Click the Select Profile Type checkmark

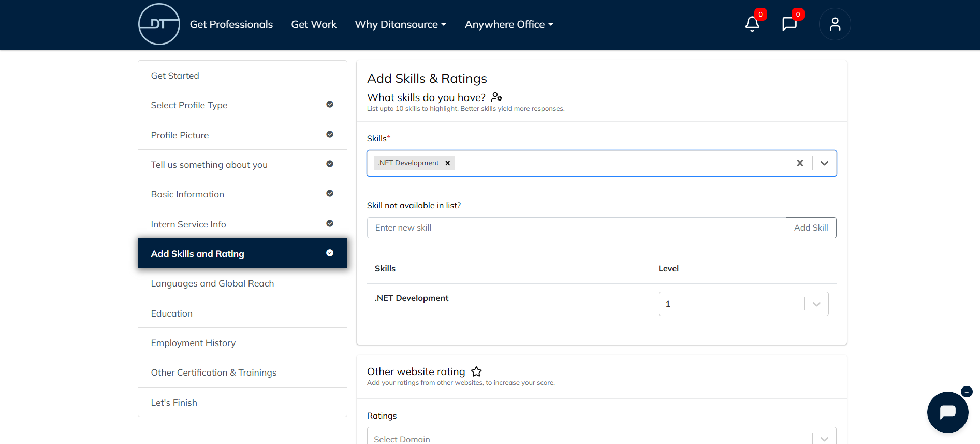[330, 104]
